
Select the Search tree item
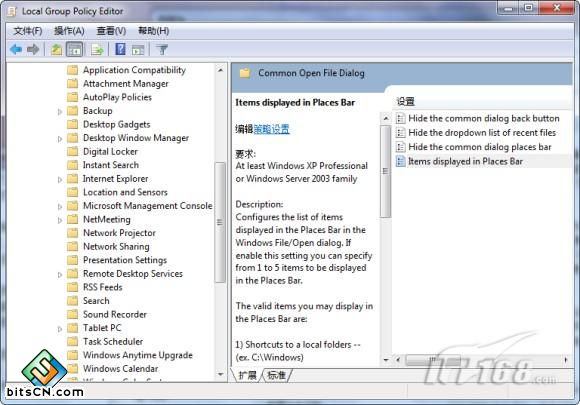[96, 301]
